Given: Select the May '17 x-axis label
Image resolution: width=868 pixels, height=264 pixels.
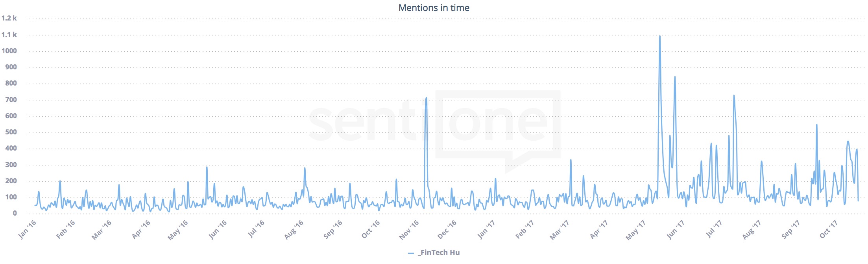Looking at the screenshot, I should tap(636, 230).
